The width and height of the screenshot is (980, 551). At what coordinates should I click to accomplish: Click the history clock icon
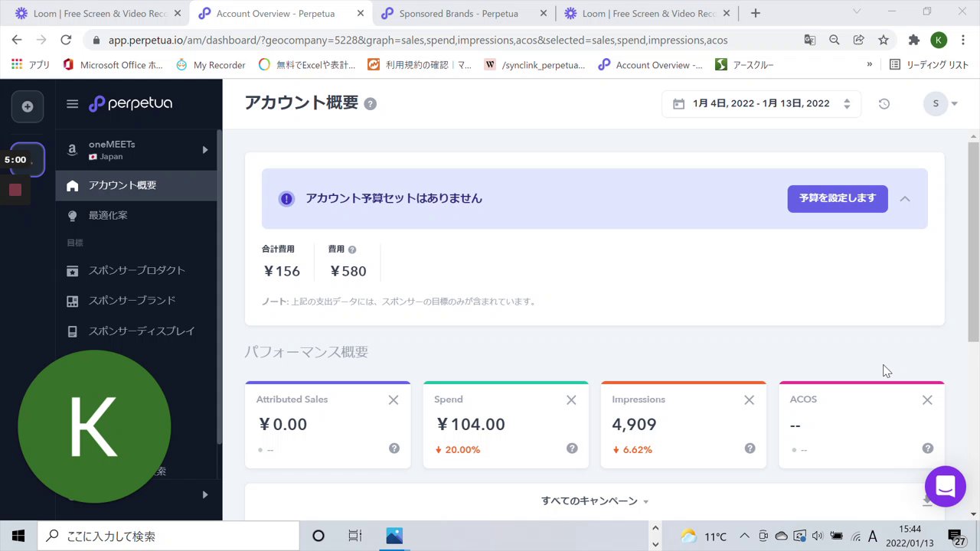(884, 103)
